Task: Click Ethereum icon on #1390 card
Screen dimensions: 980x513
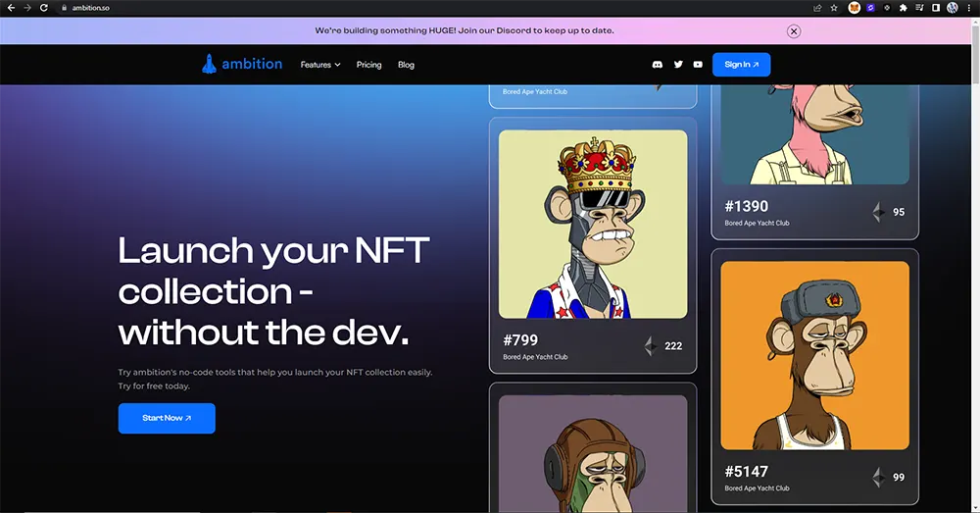Action: [879, 212]
